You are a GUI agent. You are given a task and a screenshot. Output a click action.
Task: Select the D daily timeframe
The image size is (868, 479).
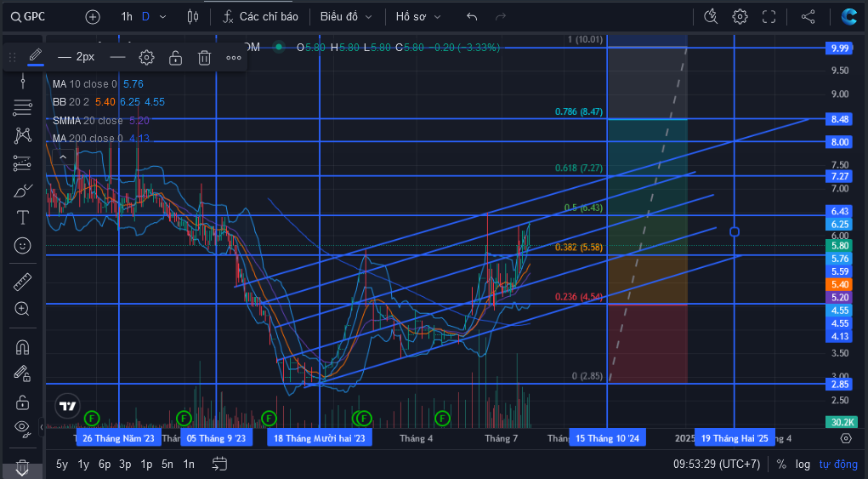(145, 17)
